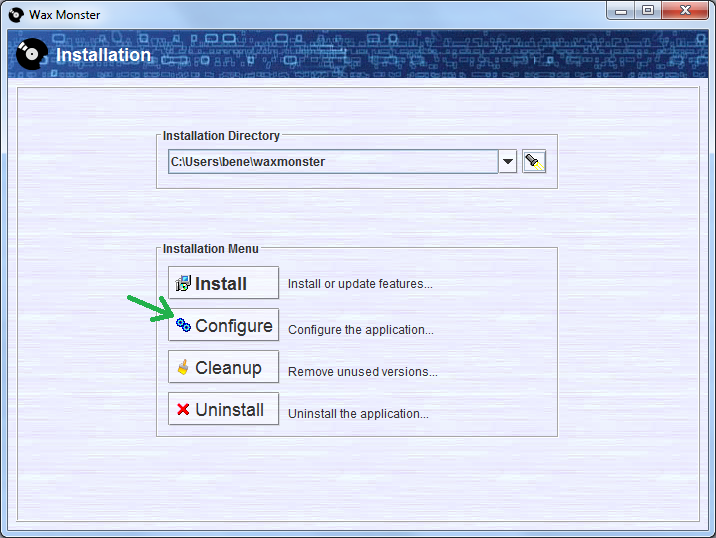Click the "Remove unused versions..." description
This screenshot has width=716, height=538.
(363, 372)
